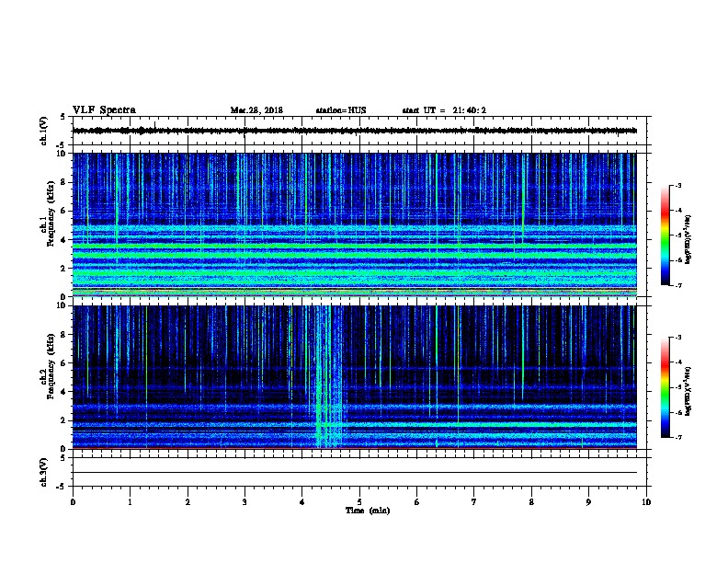
Task: Click the ch.2 spectrogram color scale bar
Action: tap(665, 387)
